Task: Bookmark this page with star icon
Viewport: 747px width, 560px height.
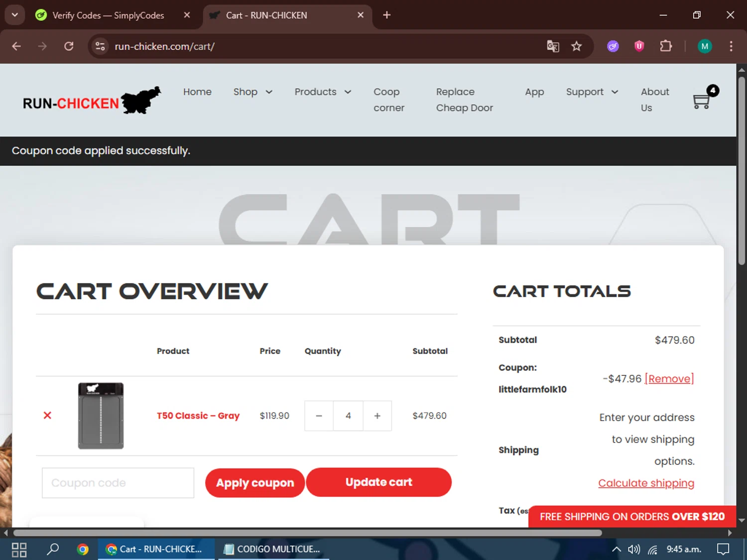Action: point(576,46)
